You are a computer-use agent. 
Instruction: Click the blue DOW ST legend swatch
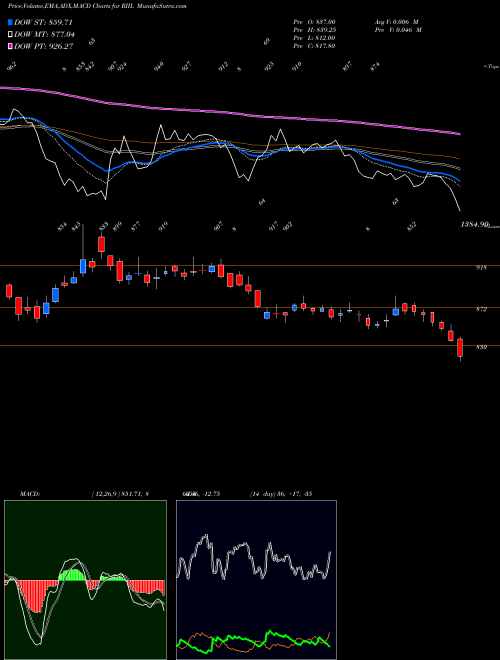click(10, 22)
